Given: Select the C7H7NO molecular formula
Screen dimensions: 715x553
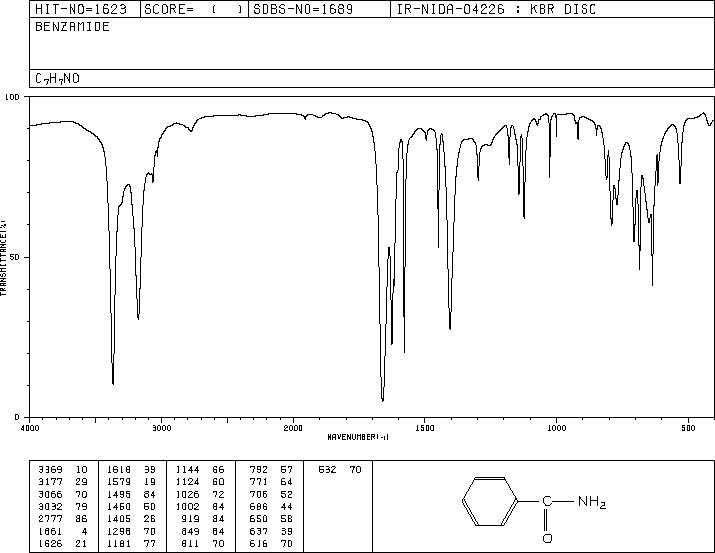Looking at the screenshot, I should click(x=57, y=79).
